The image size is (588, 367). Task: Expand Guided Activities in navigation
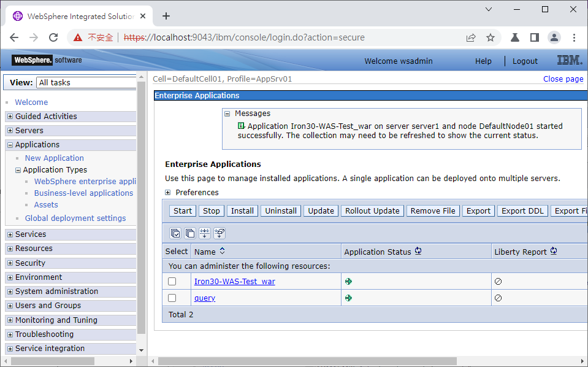pyautogui.click(x=10, y=117)
